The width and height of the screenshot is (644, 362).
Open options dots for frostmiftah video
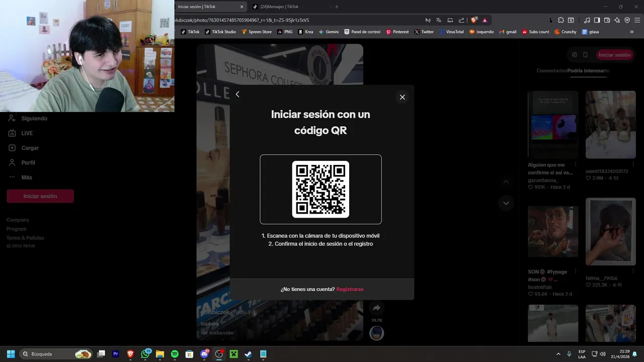tap(576, 272)
